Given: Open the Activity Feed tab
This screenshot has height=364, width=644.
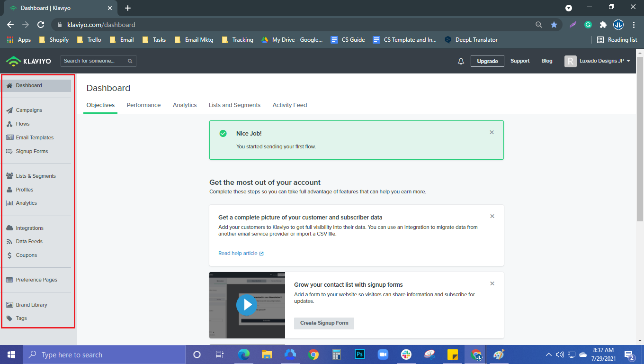Looking at the screenshot, I should tap(290, 105).
